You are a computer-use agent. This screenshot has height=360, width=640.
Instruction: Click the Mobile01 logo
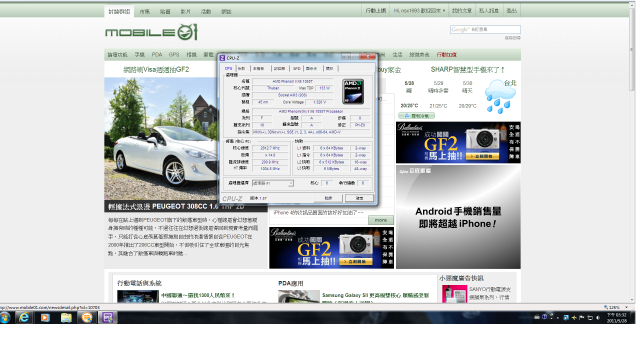pos(151,32)
